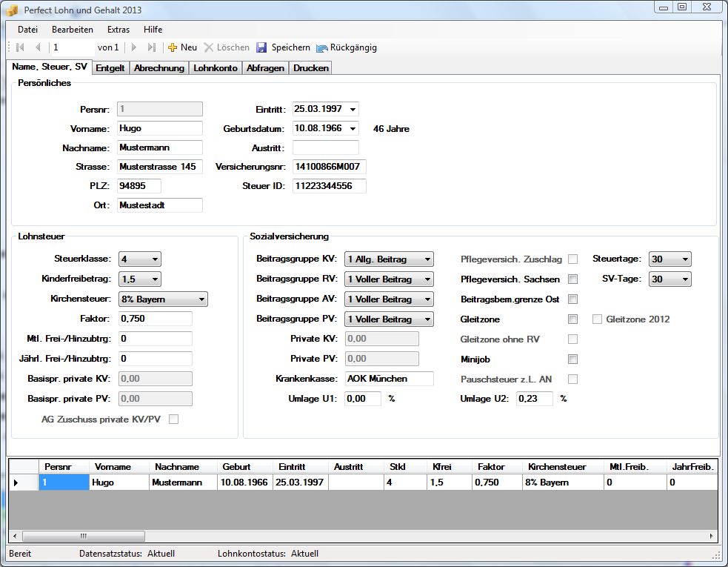Enable the Minijob checkbox
The image size is (728, 567).
(x=573, y=359)
